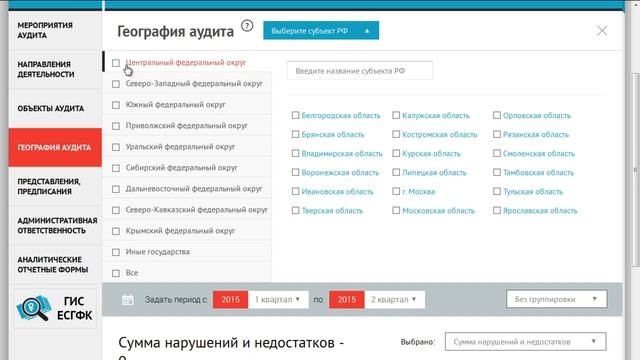Check Белгородская область checkbox
The height and width of the screenshot is (360, 640).
click(296, 116)
